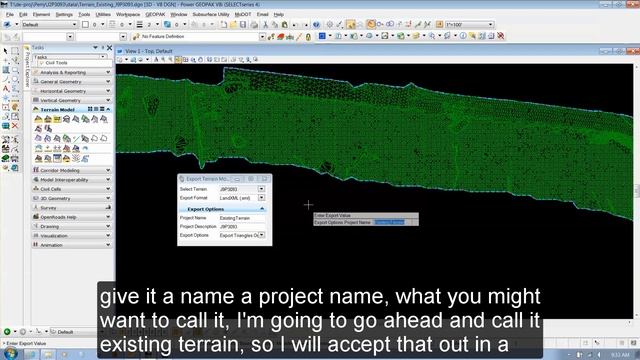Open the line weight dropdown showing 2
Viewport: 640px width, 360px height.
click(x=158, y=24)
